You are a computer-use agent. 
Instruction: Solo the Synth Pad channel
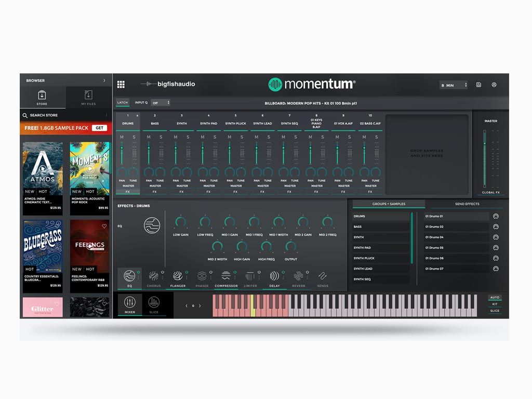point(215,137)
